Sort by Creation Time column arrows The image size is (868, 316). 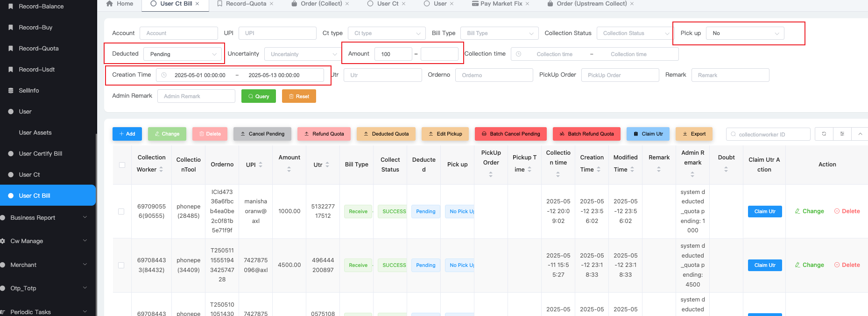[599, 170]
